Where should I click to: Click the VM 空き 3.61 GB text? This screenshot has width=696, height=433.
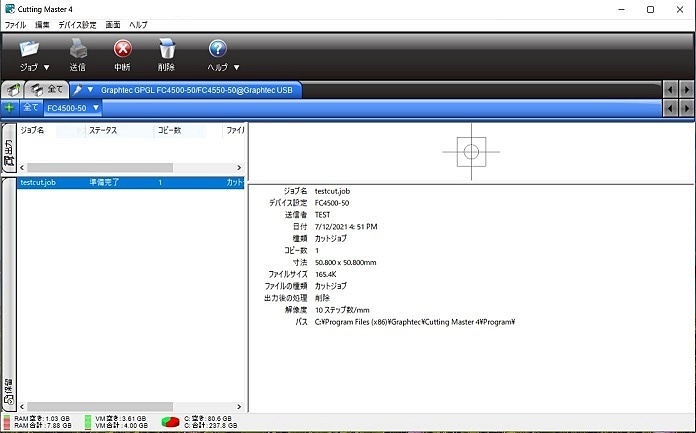tap(121, 418)
